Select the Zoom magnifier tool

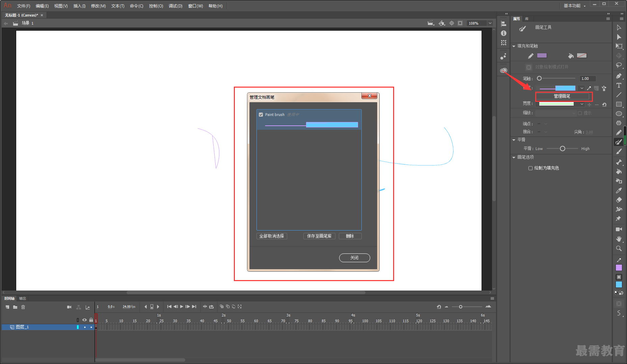click(x=619, y=248)
